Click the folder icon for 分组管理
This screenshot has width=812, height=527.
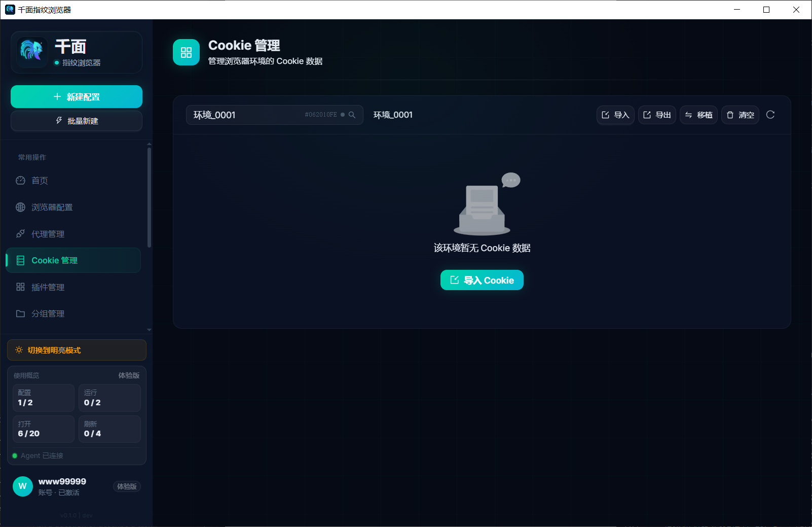click(20, 313)
